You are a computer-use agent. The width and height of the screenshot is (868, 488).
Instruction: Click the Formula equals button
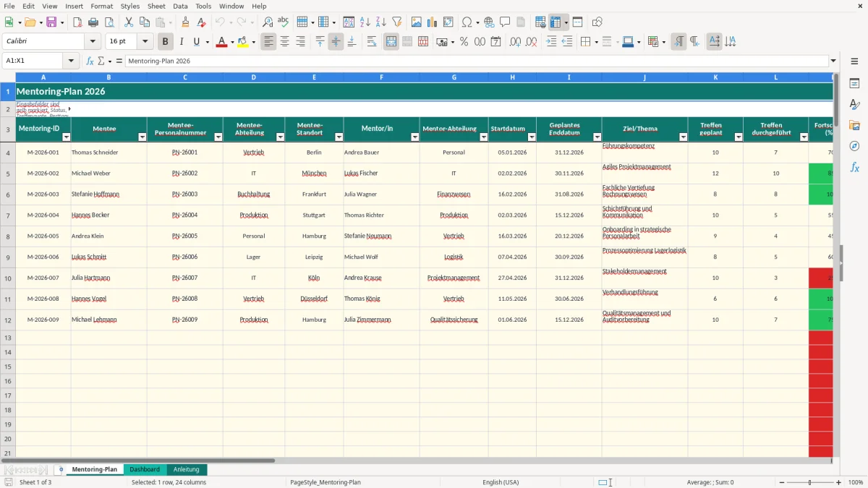pyautogui.click(x=119, y=61)
